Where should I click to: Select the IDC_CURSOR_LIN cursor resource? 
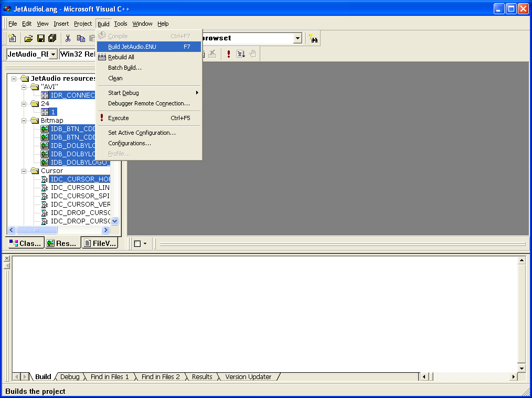(80, 188)
